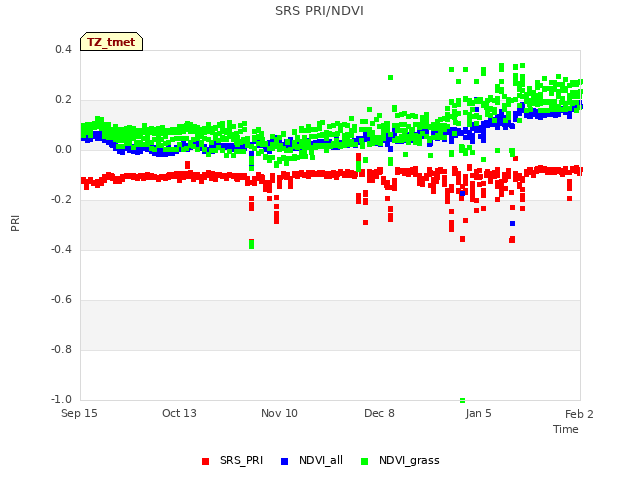Click the 0.0 y-axis value

[63, 149]
